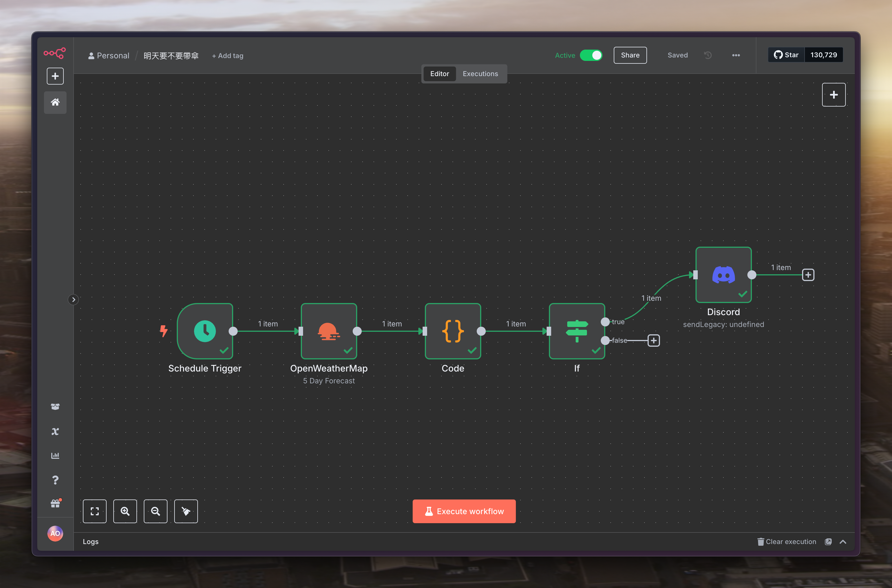Click Add tag next to the workflow name
The width and height of the screenshot is (892, 588).
coord(228,56)
